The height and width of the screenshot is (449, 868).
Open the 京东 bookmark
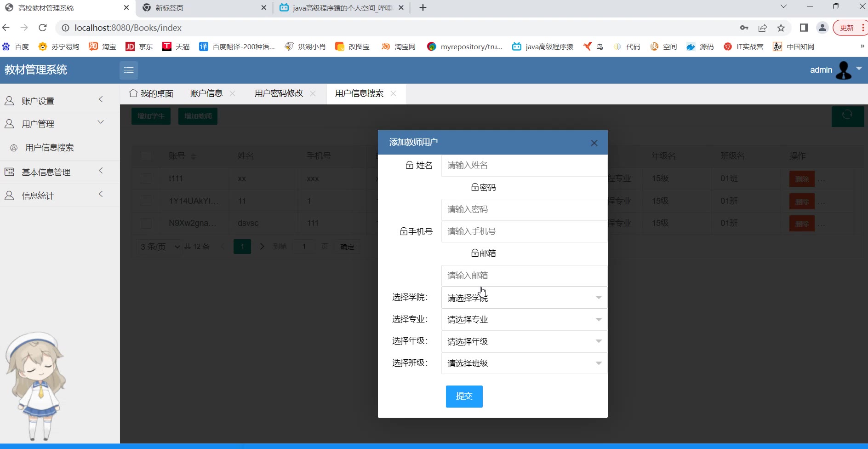[x=139, y=46]
